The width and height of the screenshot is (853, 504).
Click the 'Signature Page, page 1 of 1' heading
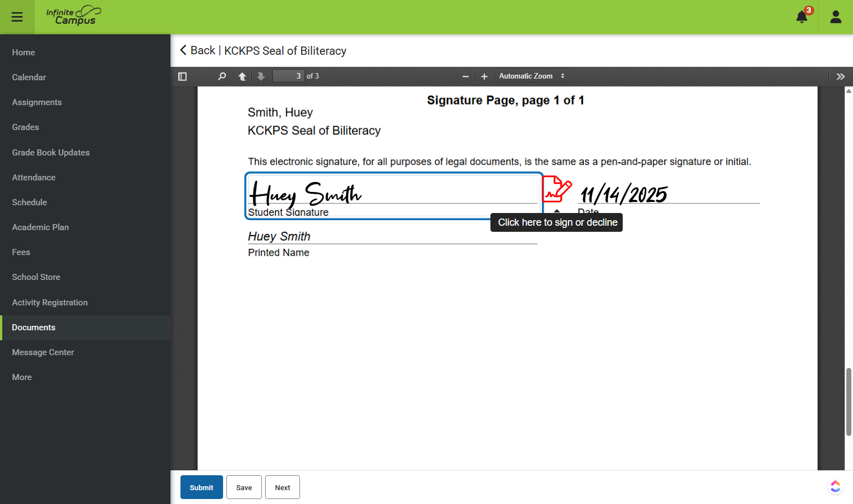pos(505,100)
